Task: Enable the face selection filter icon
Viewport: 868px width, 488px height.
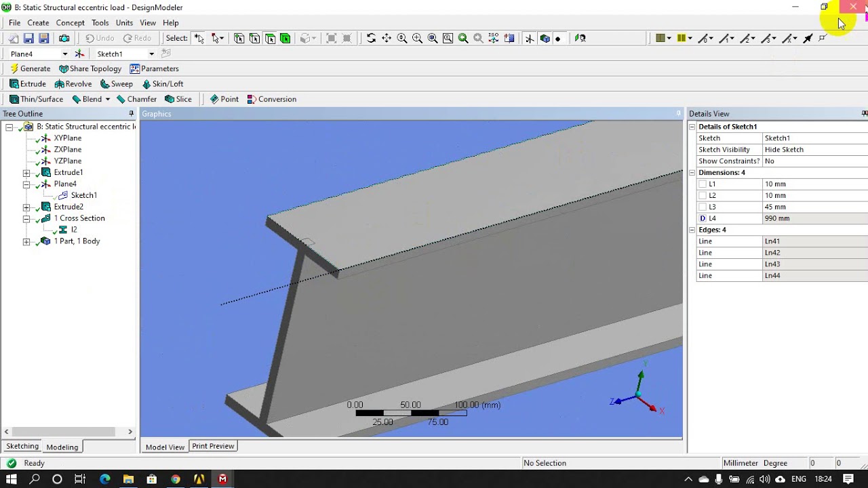Action: pyautogui.click(x=270, y=39)
